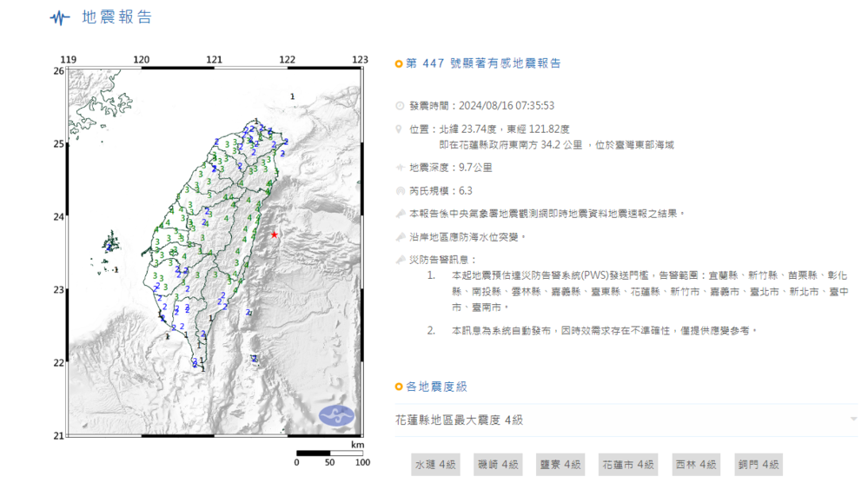
Task: Click the 西林 4級 intensity tag
Action: [x=696, y=465]
